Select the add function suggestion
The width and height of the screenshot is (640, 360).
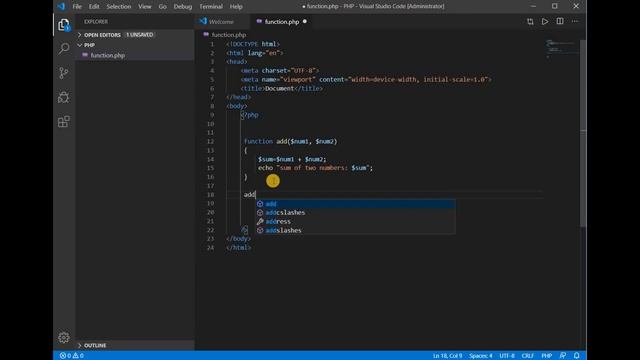356,204
